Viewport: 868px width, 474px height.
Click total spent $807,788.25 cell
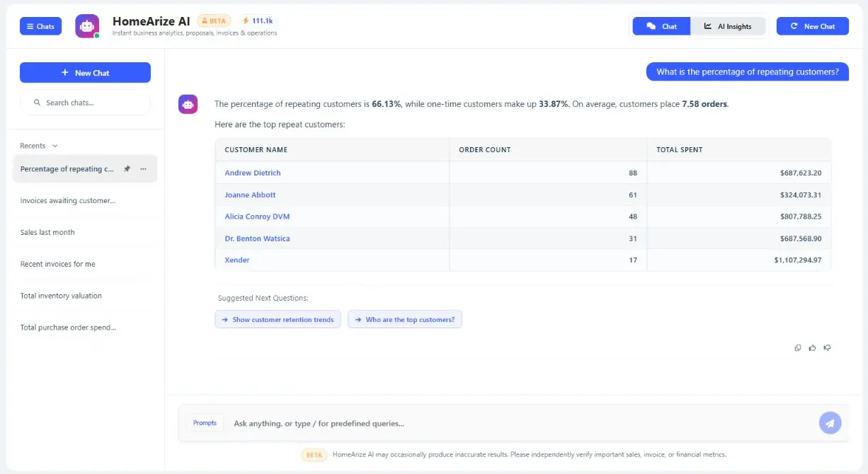point(739,216)
